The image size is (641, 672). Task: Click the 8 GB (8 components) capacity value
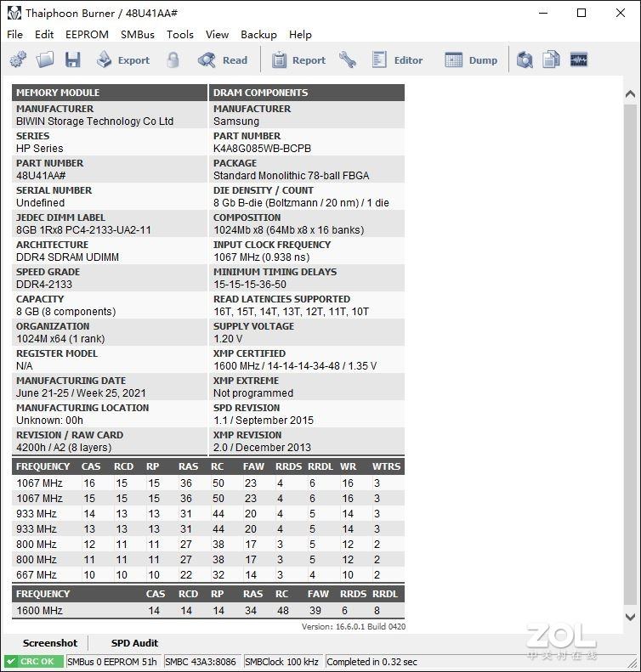point(66,312)
